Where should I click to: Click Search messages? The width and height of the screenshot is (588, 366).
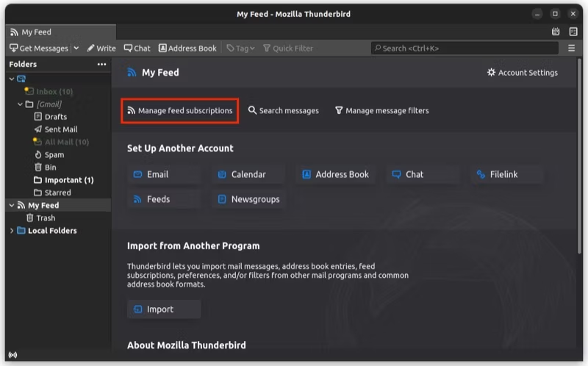click(284, 111)
